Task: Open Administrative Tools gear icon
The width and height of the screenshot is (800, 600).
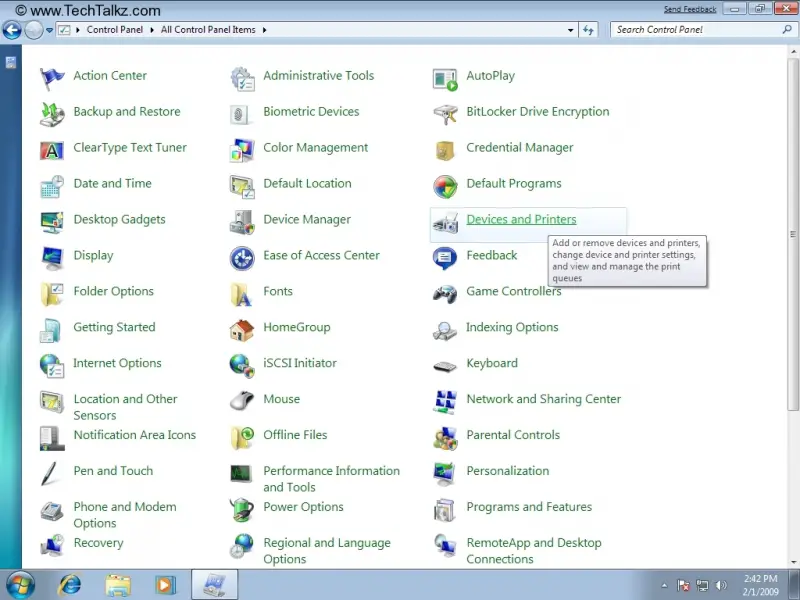Action: click(x=242, y=79)
